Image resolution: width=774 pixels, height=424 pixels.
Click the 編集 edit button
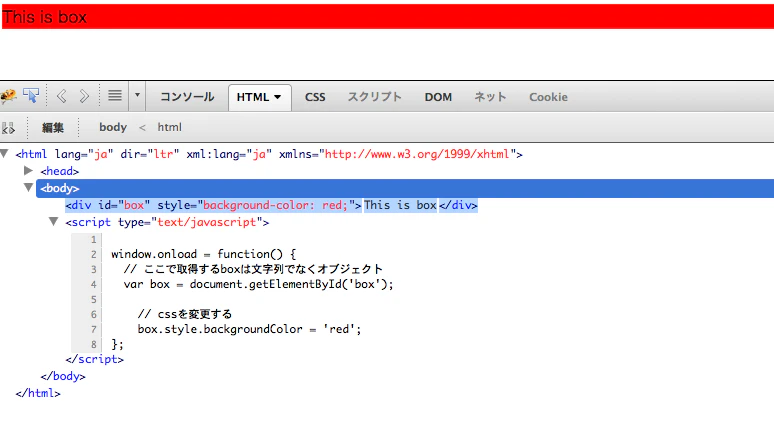53,128
